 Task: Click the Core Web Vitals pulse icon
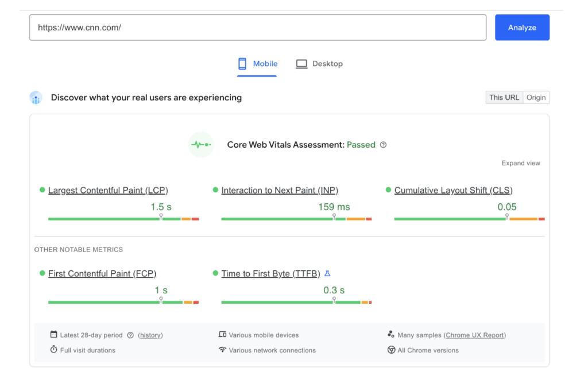[201, 145]
